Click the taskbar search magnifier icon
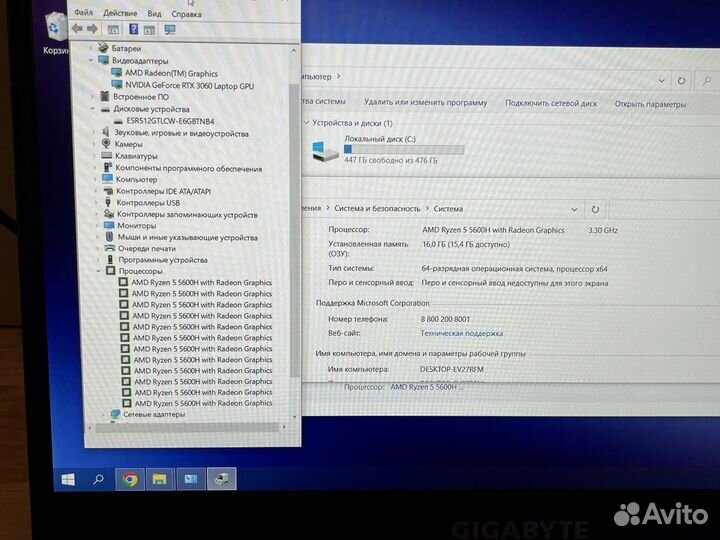Screen dimensions: 720x540 (x=99, y=479)
